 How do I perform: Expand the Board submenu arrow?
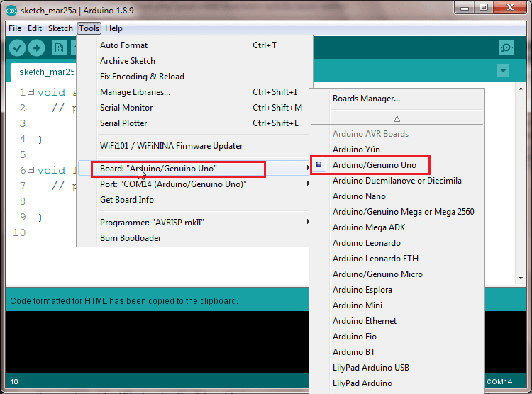tap(307, 168)
